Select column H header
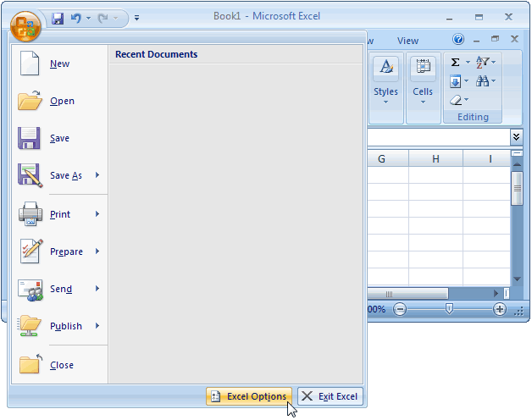 pos(436,159)
